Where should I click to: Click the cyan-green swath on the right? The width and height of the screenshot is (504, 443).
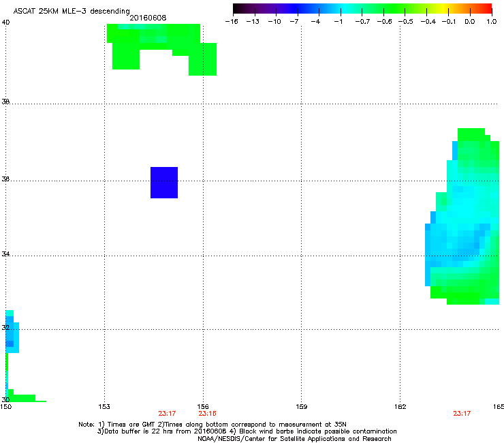(462, 216)
